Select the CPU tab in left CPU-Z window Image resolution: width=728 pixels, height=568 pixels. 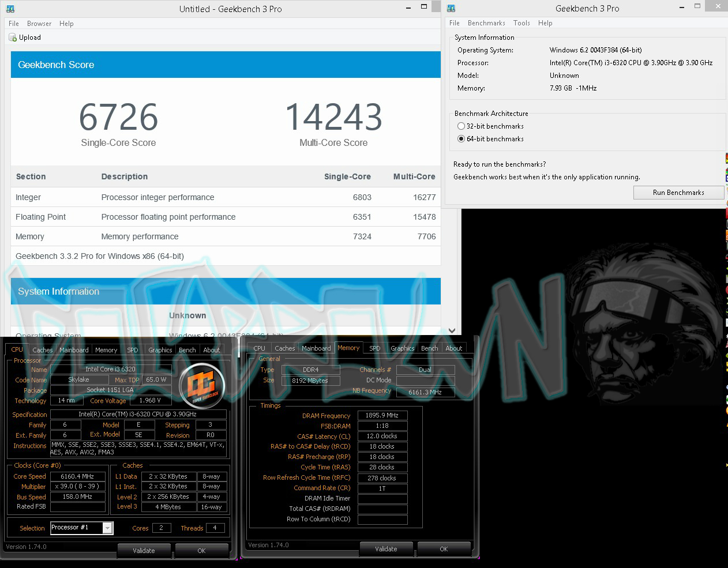point(17,349)
